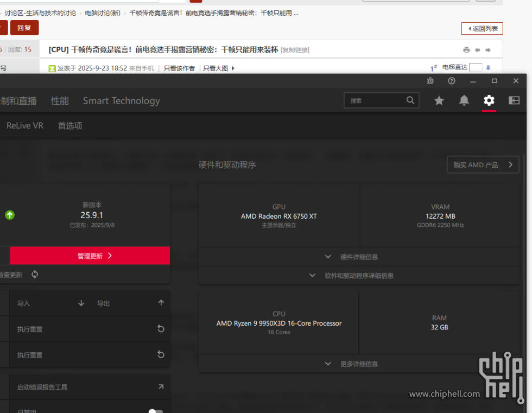Expand 硬件详细信息 section
This screenshot has width=532, height=413.
point(359,257)
